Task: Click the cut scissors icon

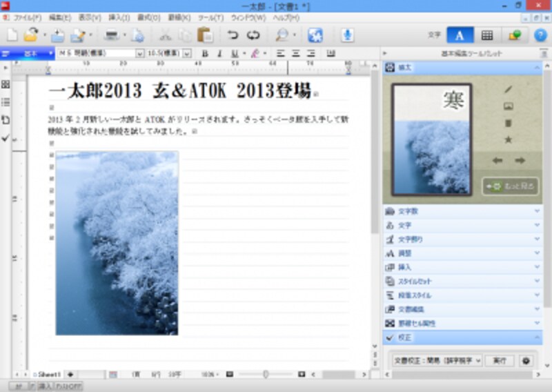Action: pyautogui.click(x=165, y=35)
